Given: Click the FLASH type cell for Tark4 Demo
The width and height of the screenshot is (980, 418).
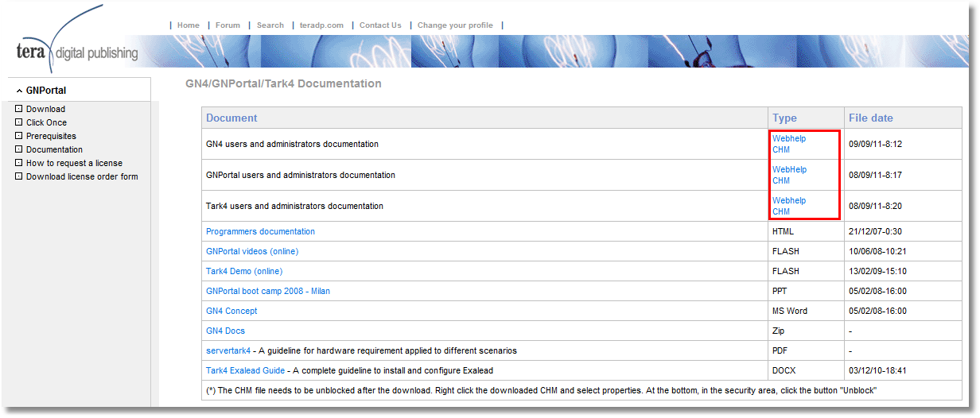Looking at the screenshot, I should point(786,271).
